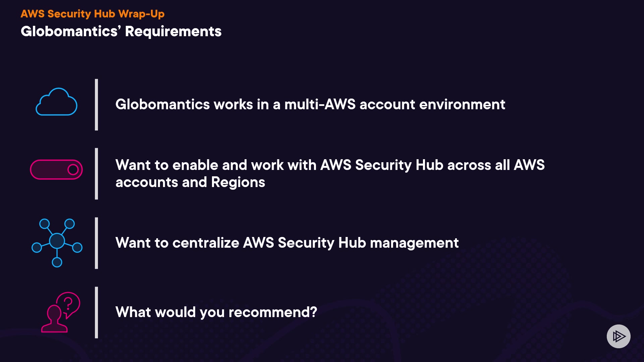The image size is (644, 362).
Task: Click the circular knob on the pink switch
Action: pyautogui.click(x=73, y=170)
